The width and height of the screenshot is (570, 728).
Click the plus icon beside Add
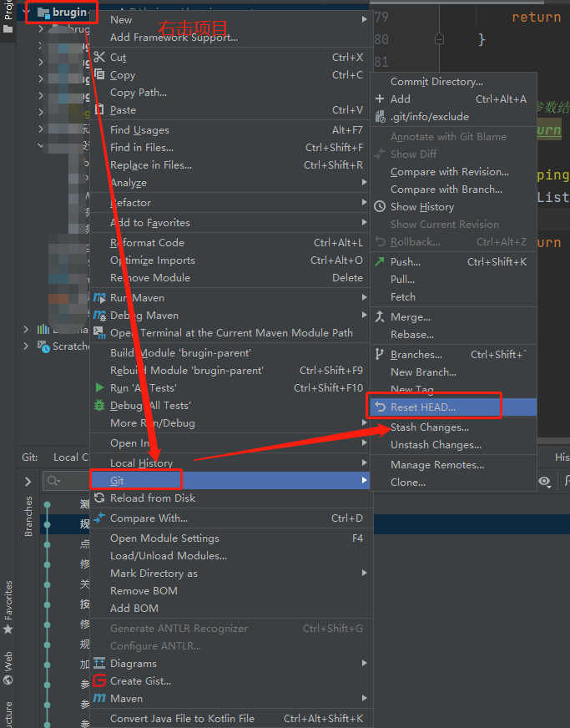380,99
